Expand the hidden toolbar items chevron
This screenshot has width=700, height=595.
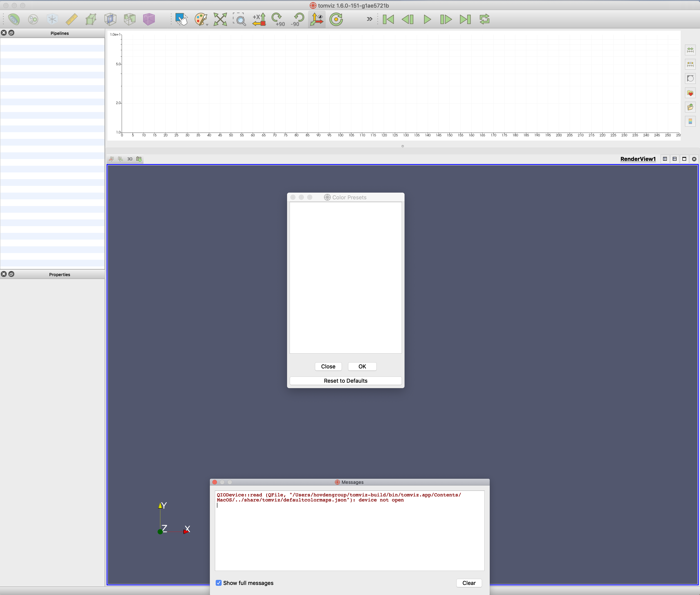369,19
